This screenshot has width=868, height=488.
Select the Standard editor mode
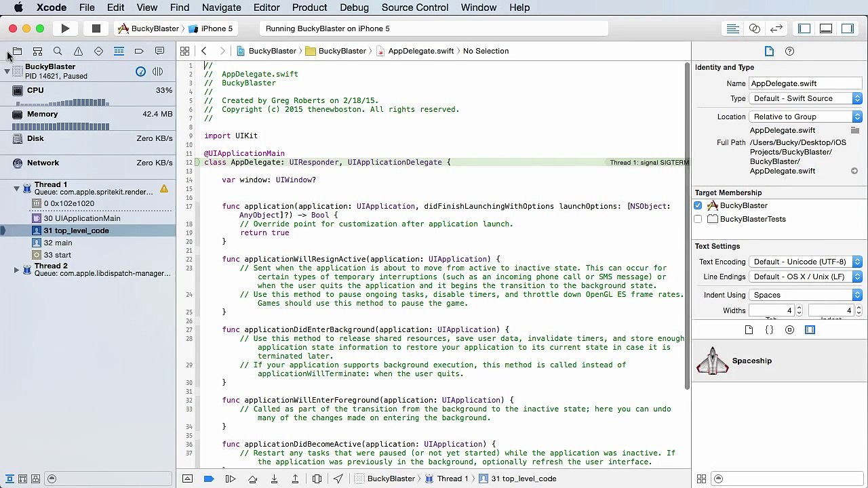click(x=732, y=28)
